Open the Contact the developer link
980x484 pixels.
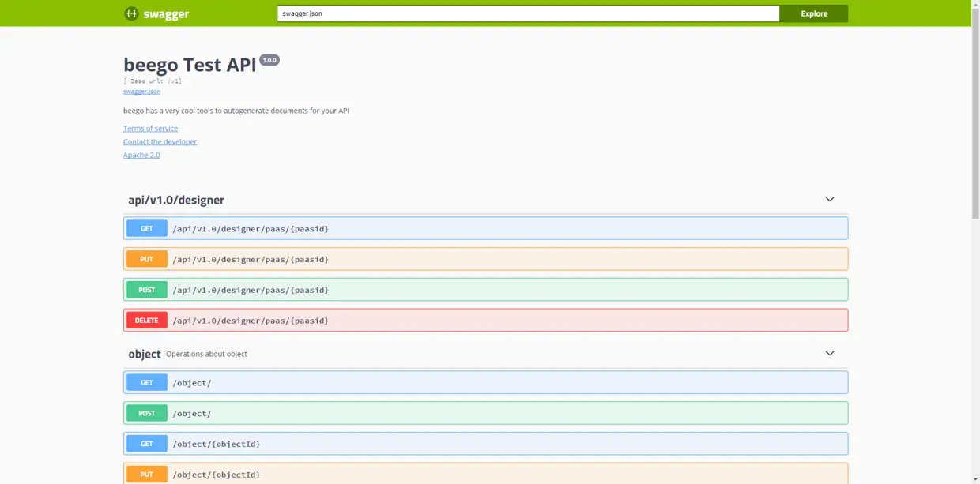point(160,142)
